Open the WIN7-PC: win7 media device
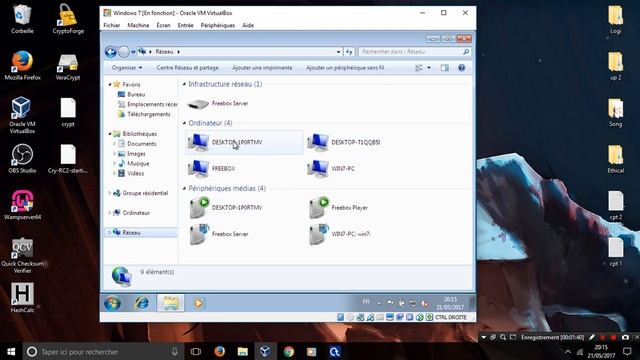640x360 pixels. coord(340,234)
